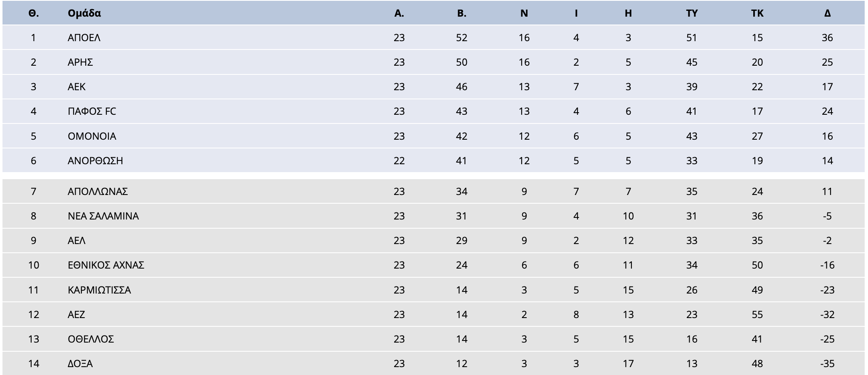This screenshot has height=375, width=868.
Task: Click ΑΠΟΕΛ's 52 points cell
Action: (x=461, y=38)
